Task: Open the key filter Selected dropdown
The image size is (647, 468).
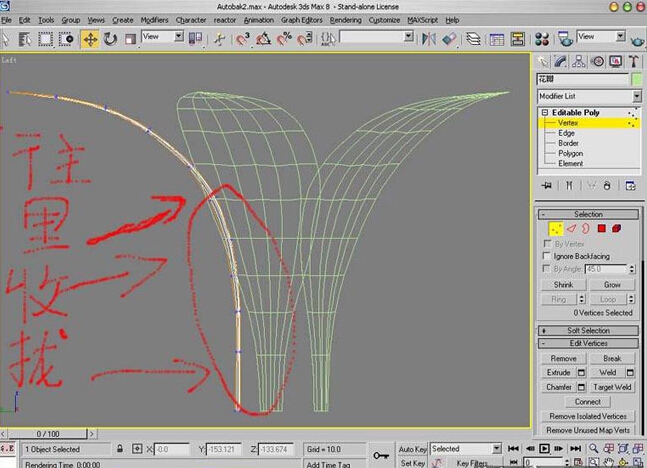Action: 497,449
